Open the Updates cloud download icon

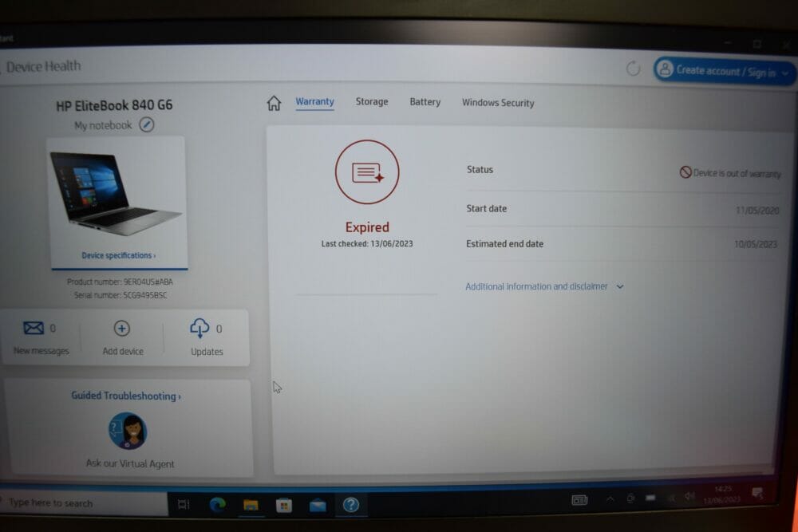199,328
